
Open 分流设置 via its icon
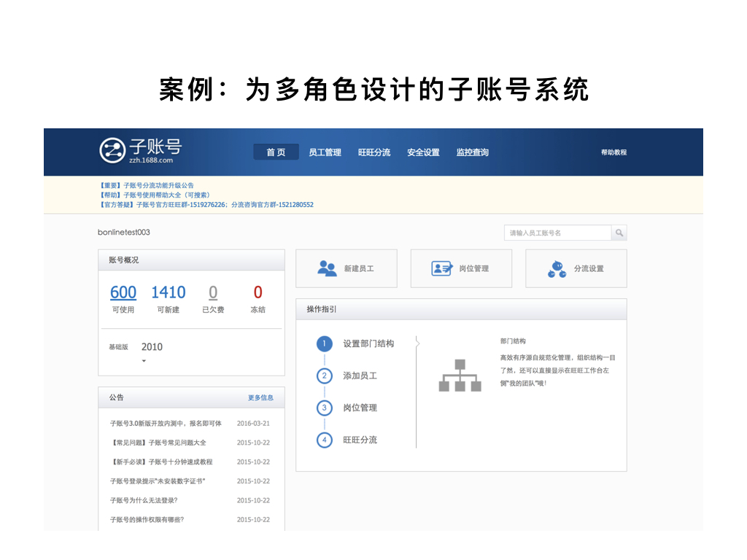pos(556,267)
